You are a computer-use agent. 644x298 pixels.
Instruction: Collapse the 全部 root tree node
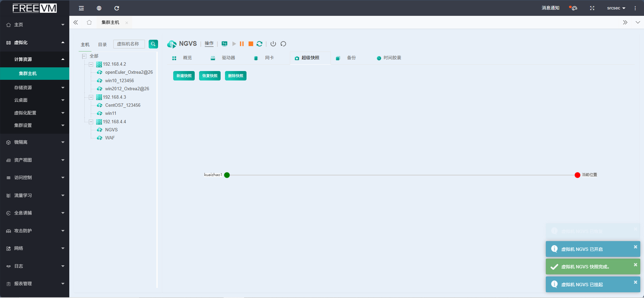(84, 56)
